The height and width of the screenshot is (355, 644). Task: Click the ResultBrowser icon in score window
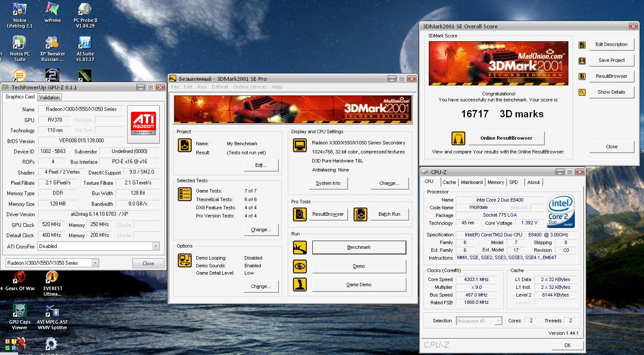point(582,77)
